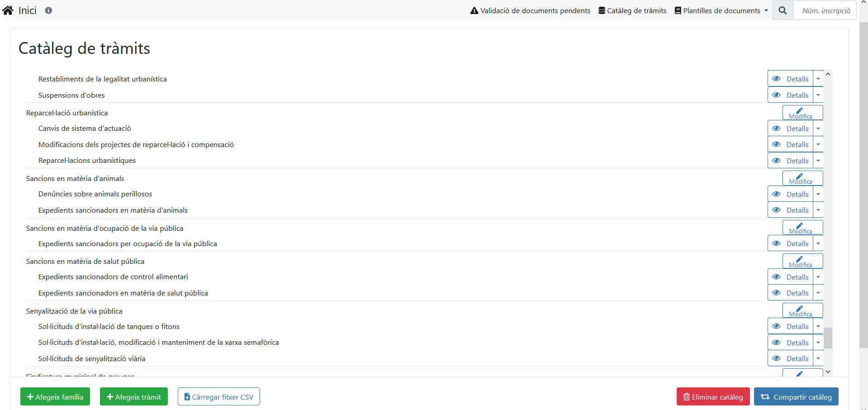Click the Modifica pencil for Reparcel·lació urbanística
868x410 pixels.
[x=802, y=113]
